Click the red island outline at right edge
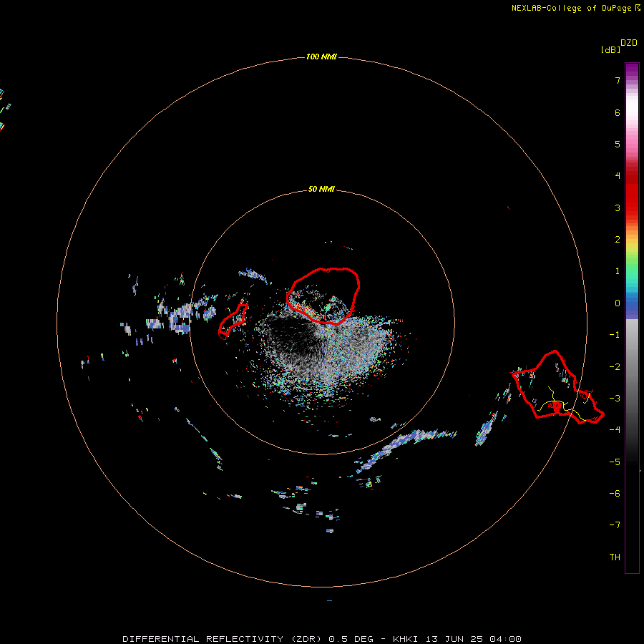Image resolution: width=644 pixels, height=644 pixels. click(557, 387)
